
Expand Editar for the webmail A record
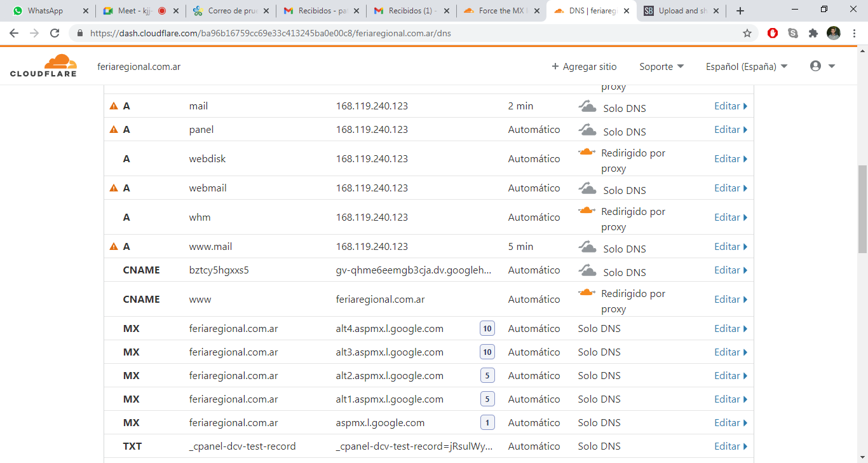731,188
